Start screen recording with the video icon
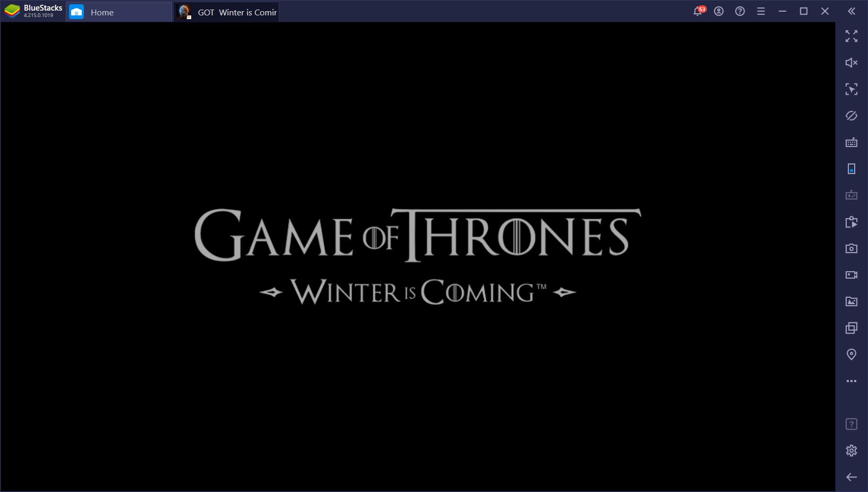868x492 pixels. (852, 275)
